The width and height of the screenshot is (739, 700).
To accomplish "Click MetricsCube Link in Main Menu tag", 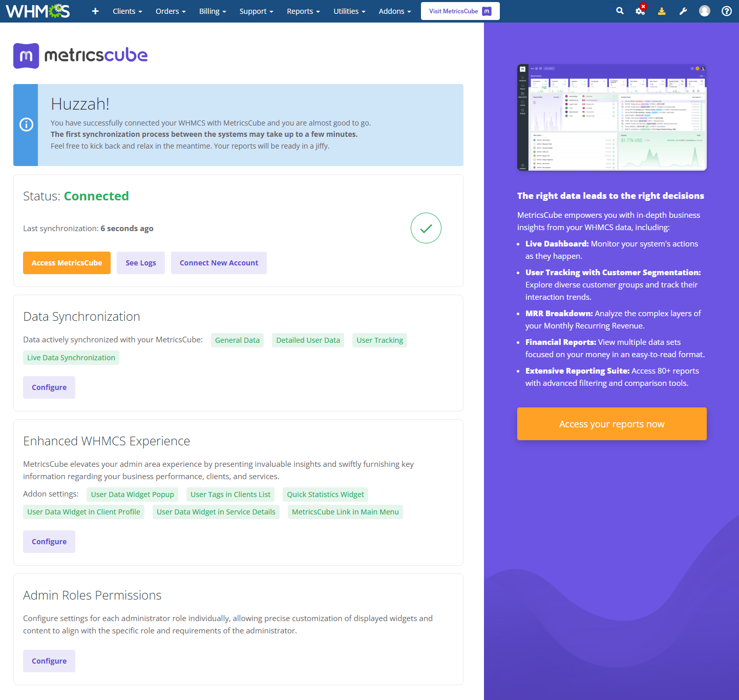I will (345, 512).
